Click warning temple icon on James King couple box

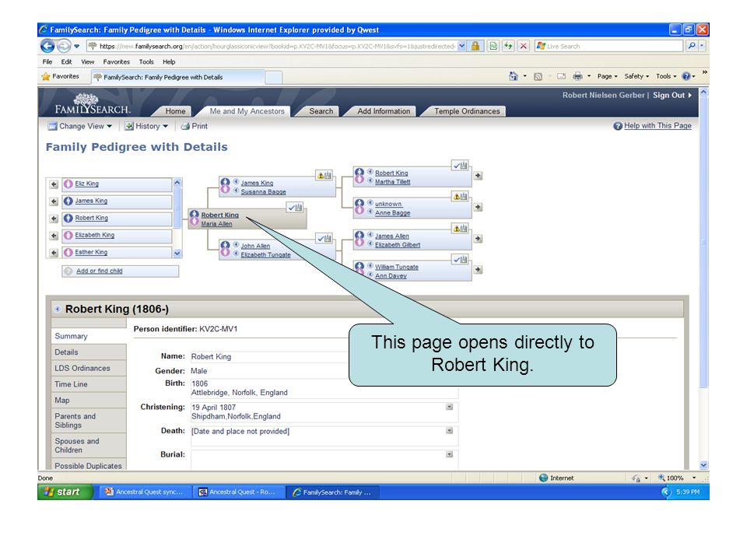click(x=324, y=176)
